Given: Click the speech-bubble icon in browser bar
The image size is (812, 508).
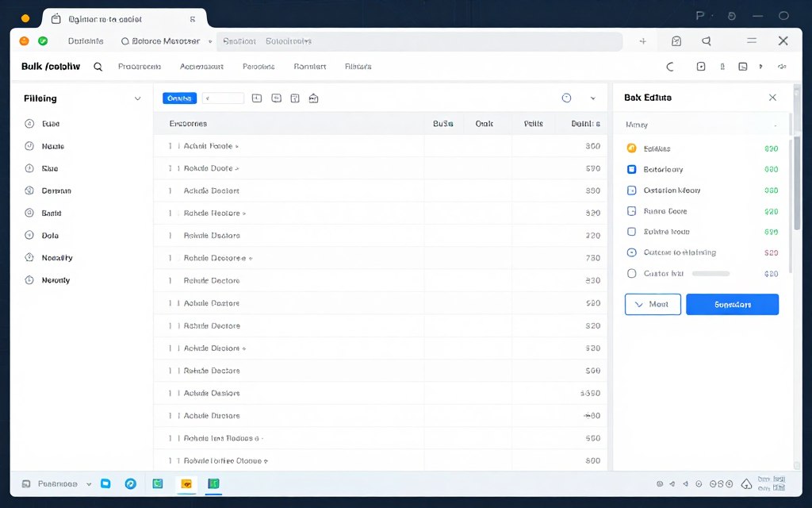Looking at the screenshot, I should pyautogui.click(x=707, y=41).
